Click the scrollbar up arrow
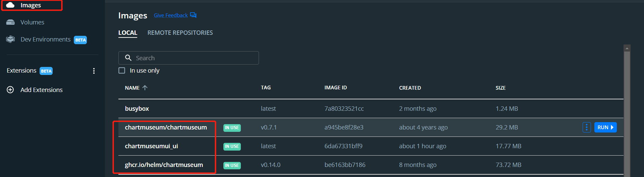The height and width of the screenshot is (177, 644). 627,48
